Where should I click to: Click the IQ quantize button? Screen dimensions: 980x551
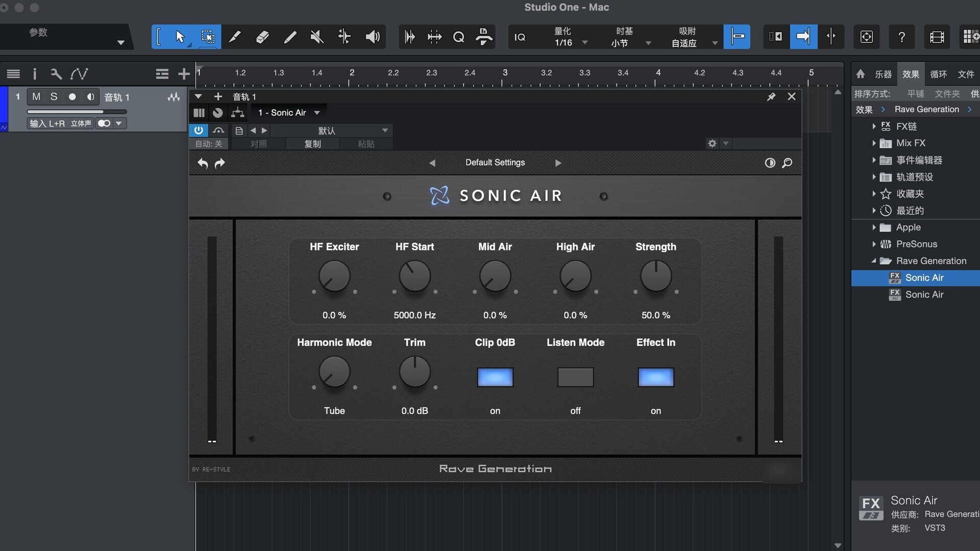pyautogui.click(x=520, y=37)
